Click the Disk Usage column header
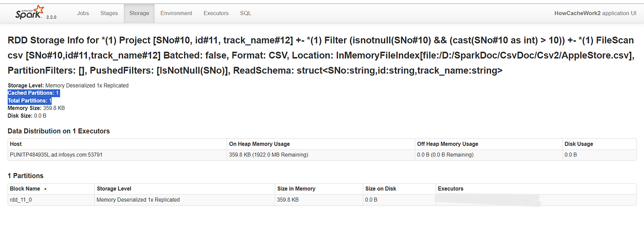The image size is (644, 243). click(x=579, y=144)
